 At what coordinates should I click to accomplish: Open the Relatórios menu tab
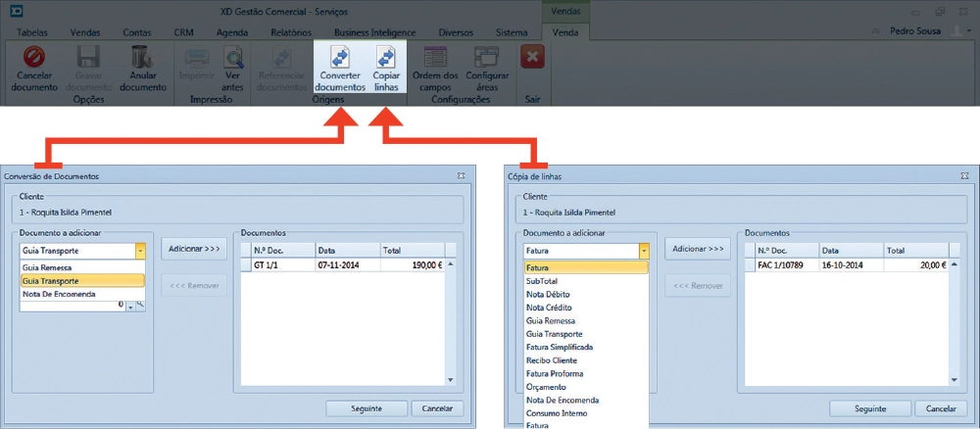click(x=290, y=32)
